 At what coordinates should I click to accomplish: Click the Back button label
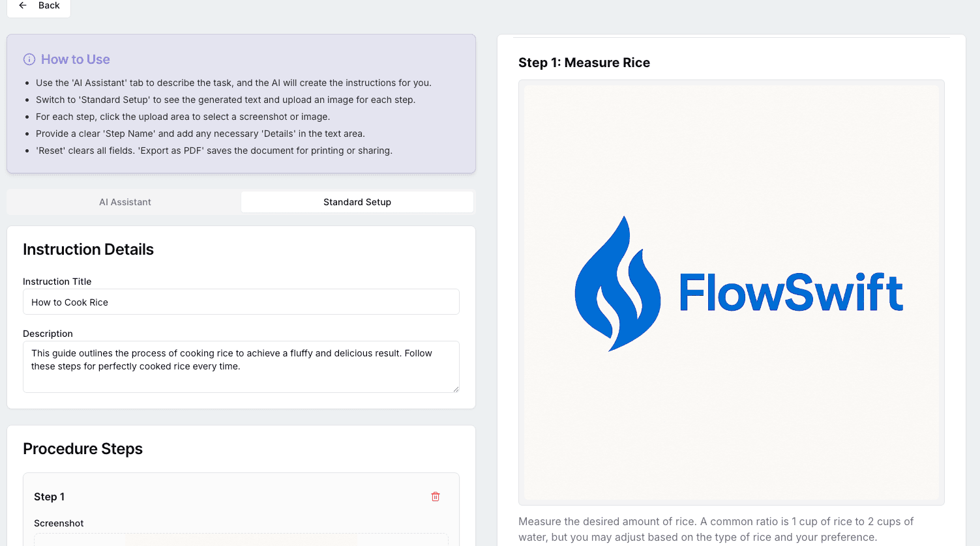[49, 5]
